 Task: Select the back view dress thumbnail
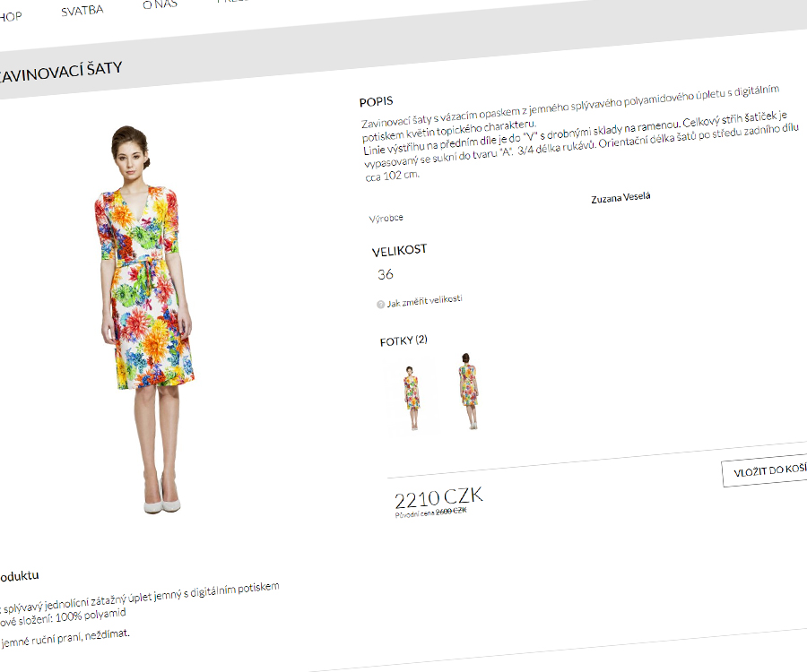point(468,391)
